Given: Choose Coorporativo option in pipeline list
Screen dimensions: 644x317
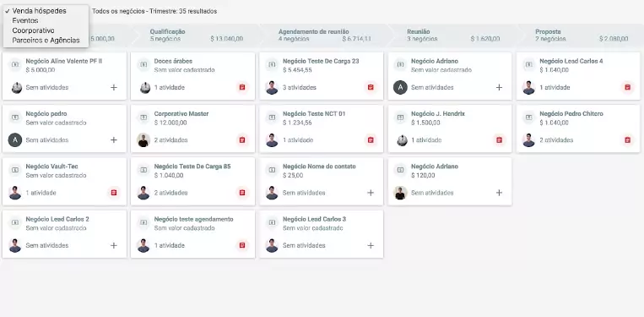Looking at the screenshot, I should click(33, 30).
